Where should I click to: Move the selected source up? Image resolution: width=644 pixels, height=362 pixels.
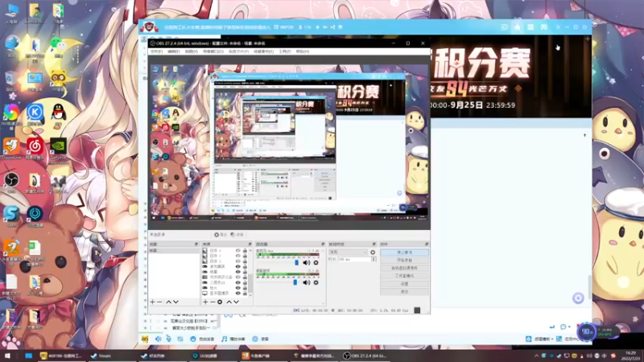pos(229,302)
